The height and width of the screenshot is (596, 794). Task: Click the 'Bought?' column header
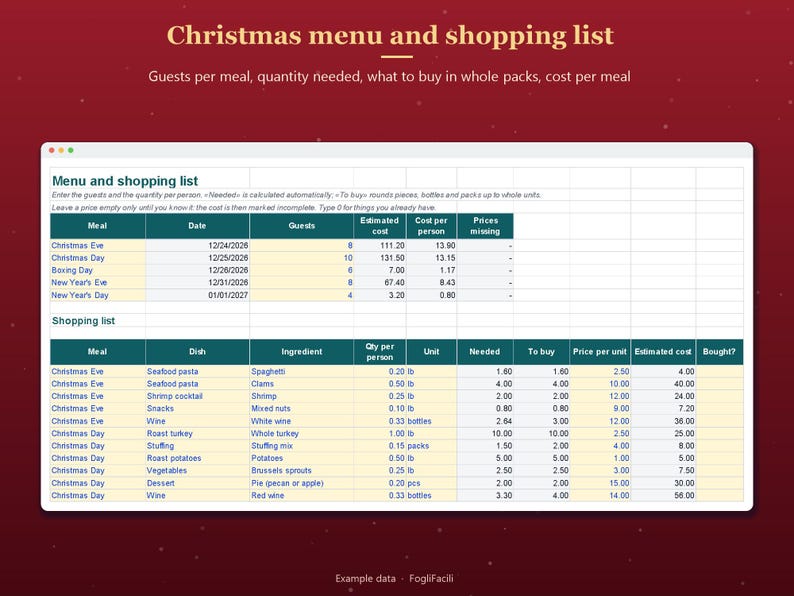[x=719, y=352]
